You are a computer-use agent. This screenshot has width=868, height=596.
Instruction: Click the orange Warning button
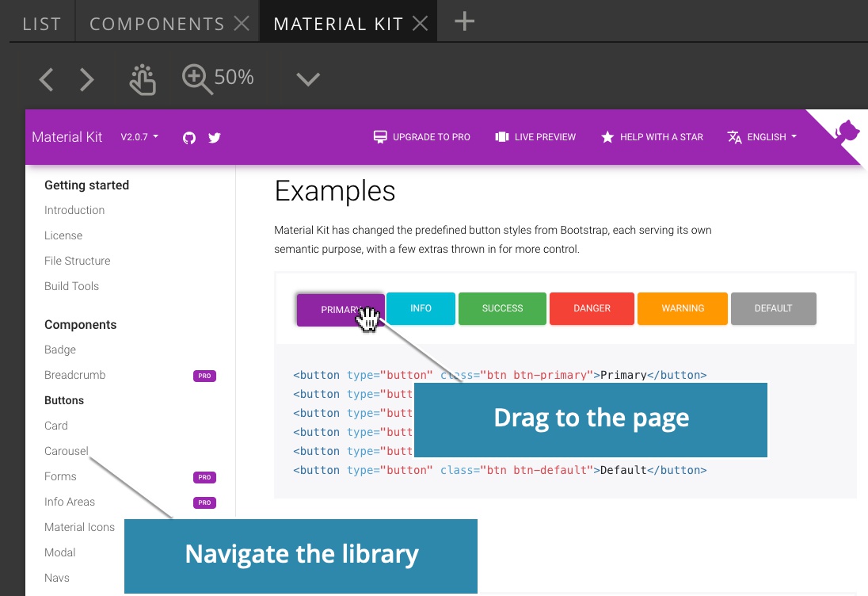point(683,308)
